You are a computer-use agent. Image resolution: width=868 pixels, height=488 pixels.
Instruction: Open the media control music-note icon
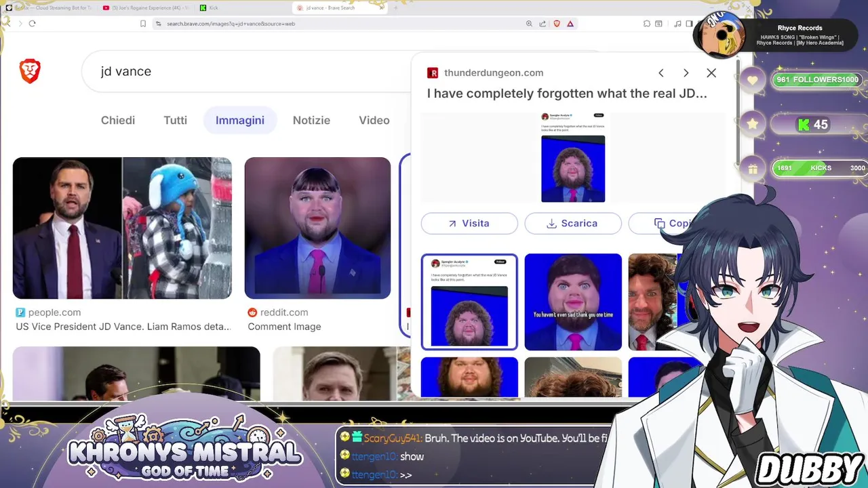pos(677,23)
